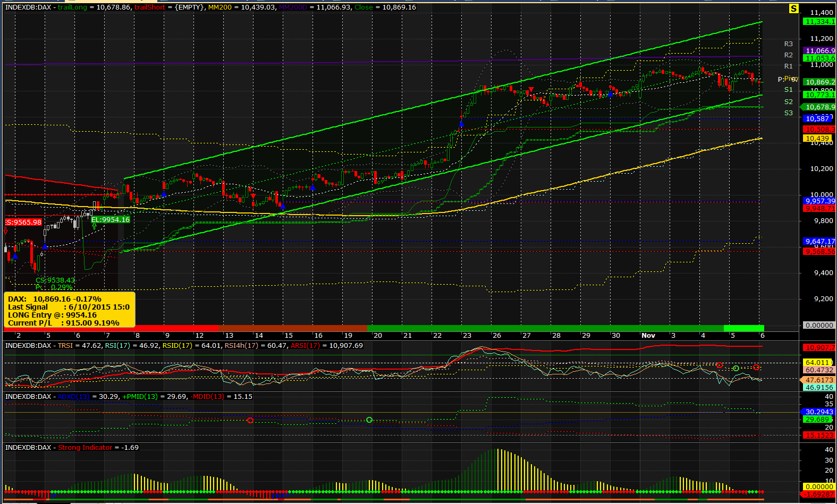Screen dimensions: 837x504
Task: Click the bright green ribbon segment above date axis
Action: [x=744, y=328]
